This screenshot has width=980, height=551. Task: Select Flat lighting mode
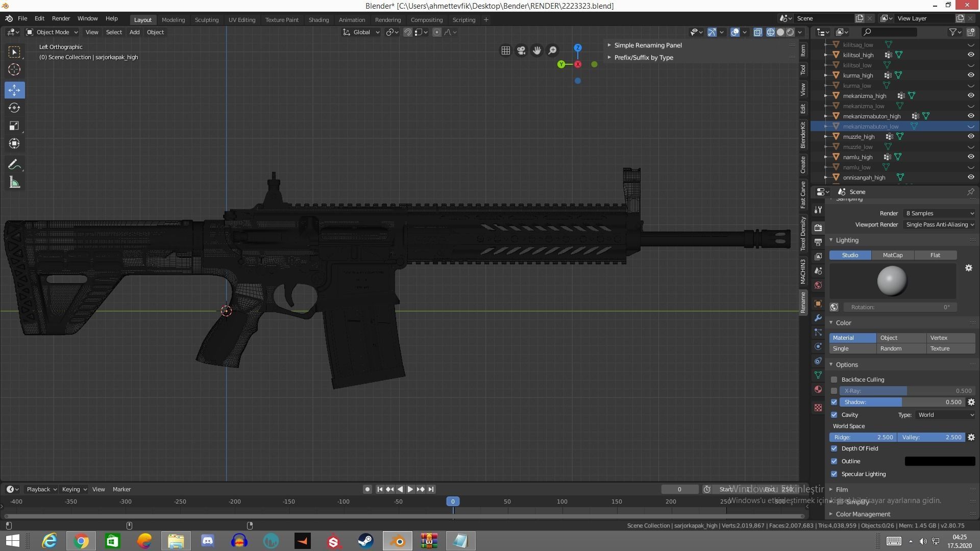click(935, 255)
